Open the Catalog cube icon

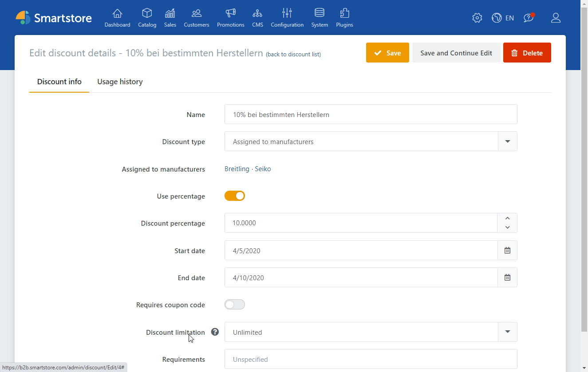coord(147,13)
